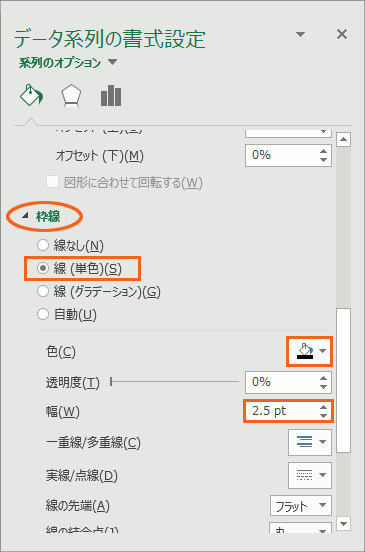Close the データ系列の書式設定 pane
Screen dimensions: 365x552
[x=342, y=34]
